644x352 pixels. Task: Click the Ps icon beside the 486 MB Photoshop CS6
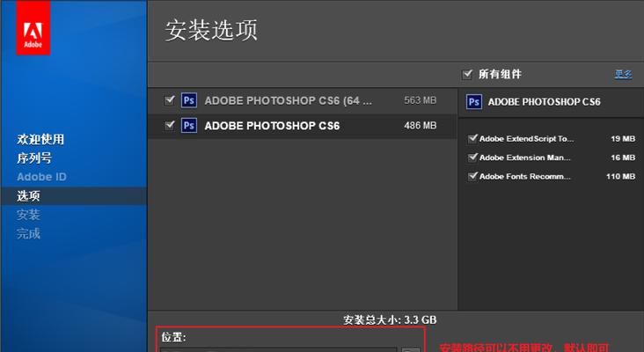(189, 126)
